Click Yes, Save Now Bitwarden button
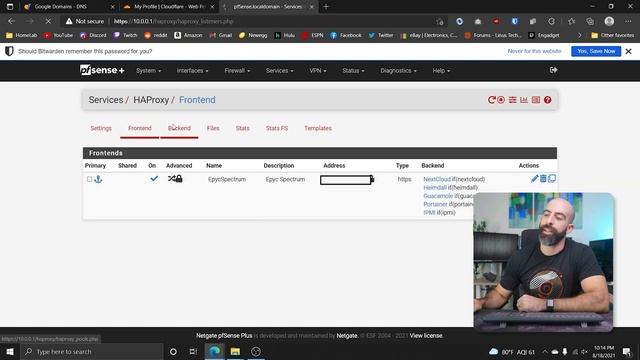Viewport: 640px width, 360px height. (596, 51)
